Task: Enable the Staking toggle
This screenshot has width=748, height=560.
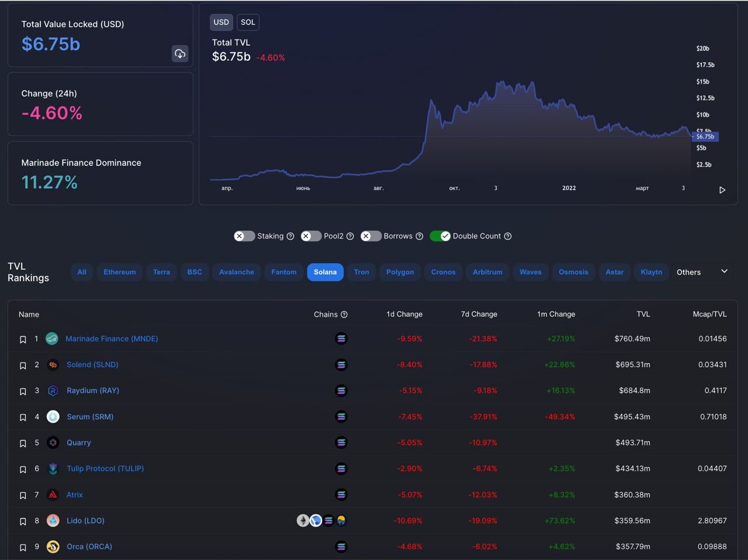Action: pos(244,236)
